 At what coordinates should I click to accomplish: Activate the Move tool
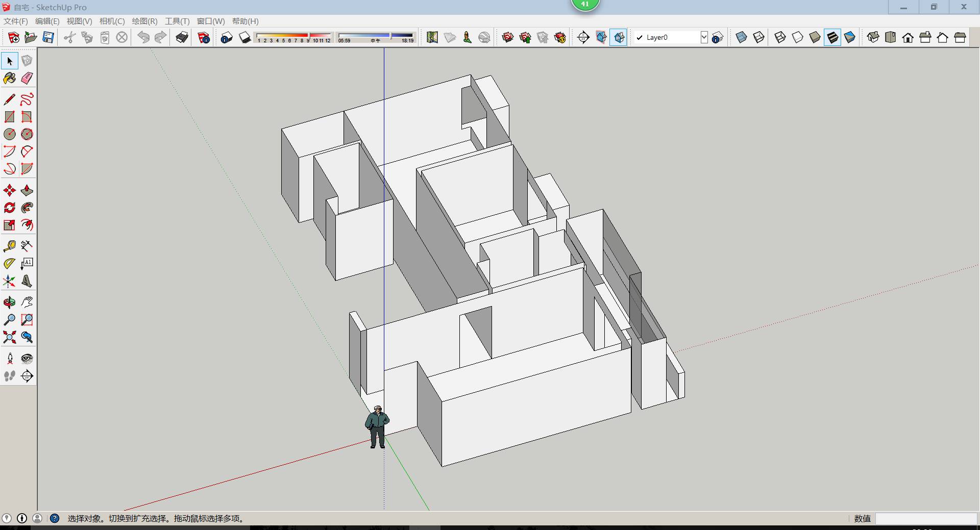10,190
